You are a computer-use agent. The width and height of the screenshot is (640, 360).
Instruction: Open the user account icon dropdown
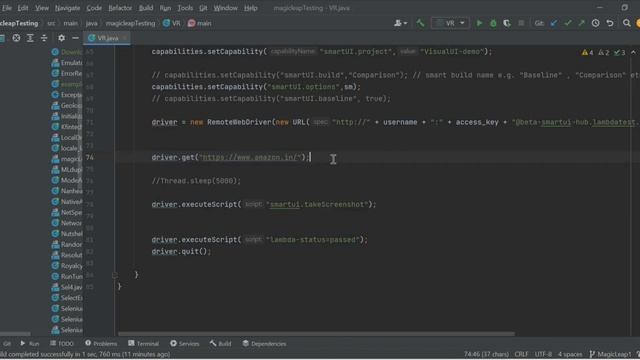click(400, 23)
